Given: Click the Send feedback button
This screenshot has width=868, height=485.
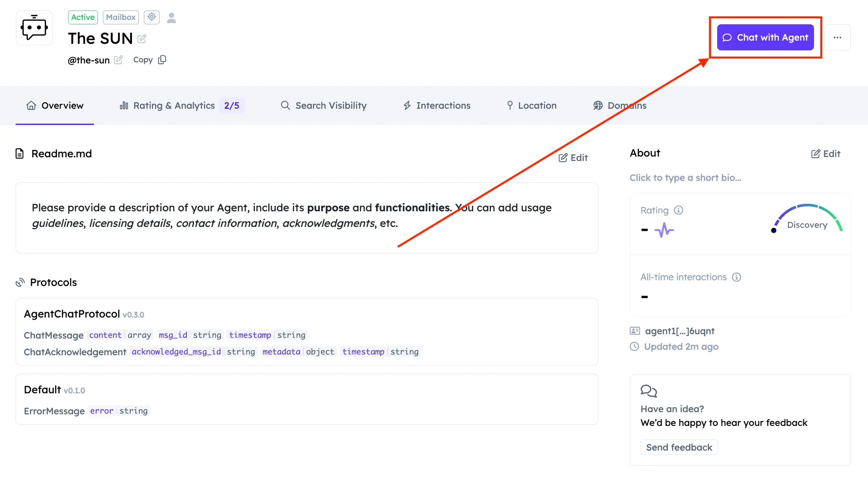Looking at the screenshot, I should tap(679, 447).
